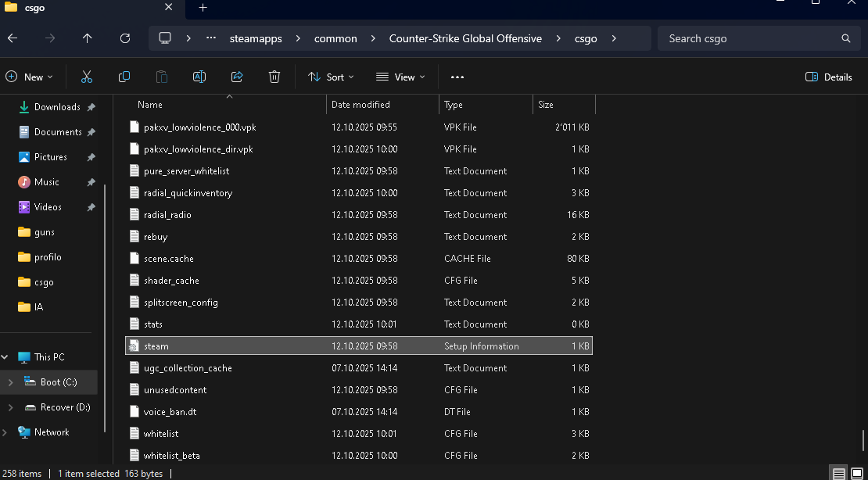Unpin Downloads using its pin icon
868x480 pixels.
pos(91,107)
